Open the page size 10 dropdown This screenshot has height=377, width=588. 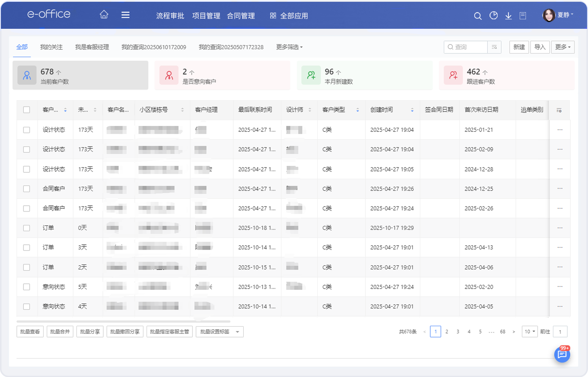(530, 332)
